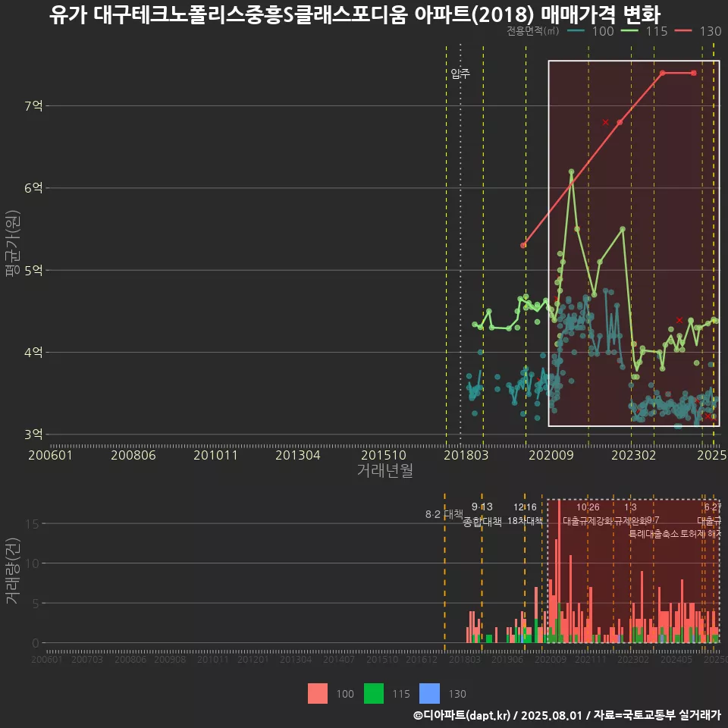
Task: Select the red 130 line entry in the top legend
Action: click(698, 31)
